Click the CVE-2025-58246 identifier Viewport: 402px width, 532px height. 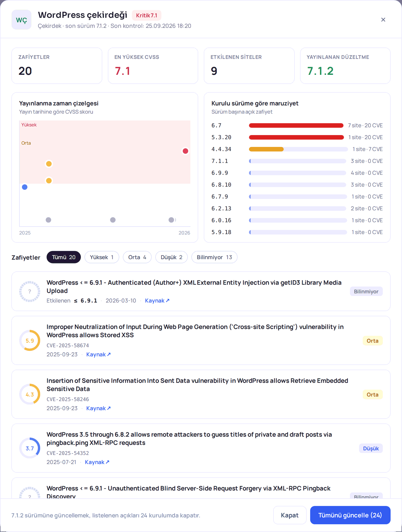pyautogui.click(x=68, y=399)
